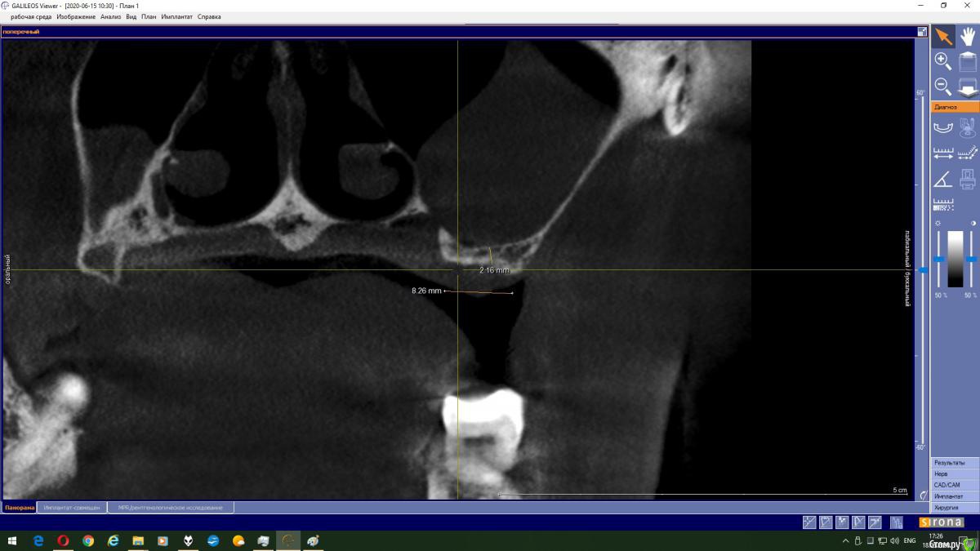Toggle the first view-mode button beside the Sirona logo
Screen dimensions: 980x551
[809, 522]
